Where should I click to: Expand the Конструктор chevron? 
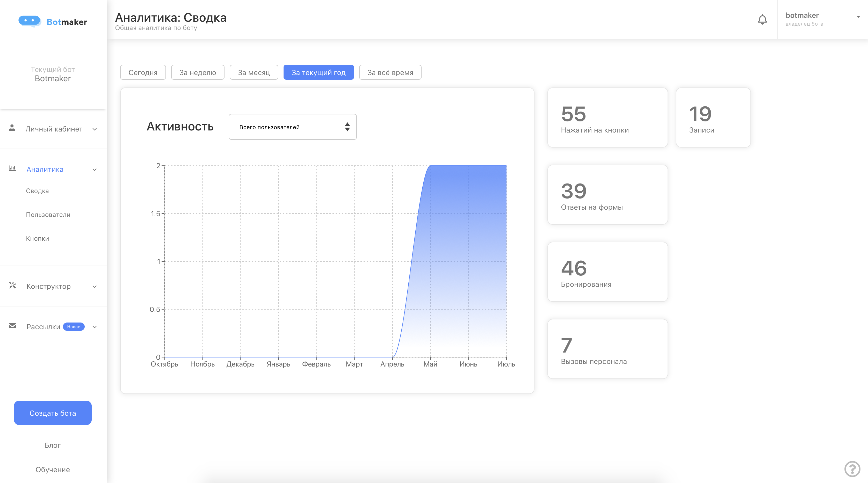[x=95, y=287]
